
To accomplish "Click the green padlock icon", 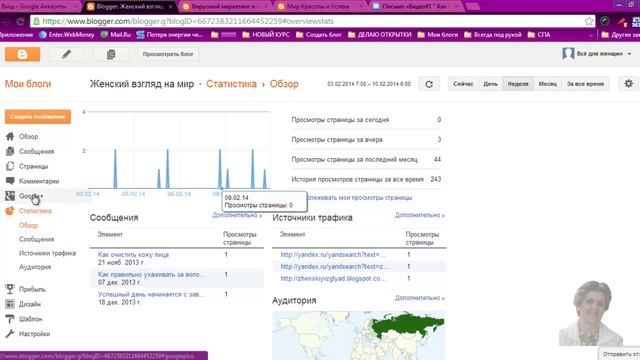I will 36,21.
